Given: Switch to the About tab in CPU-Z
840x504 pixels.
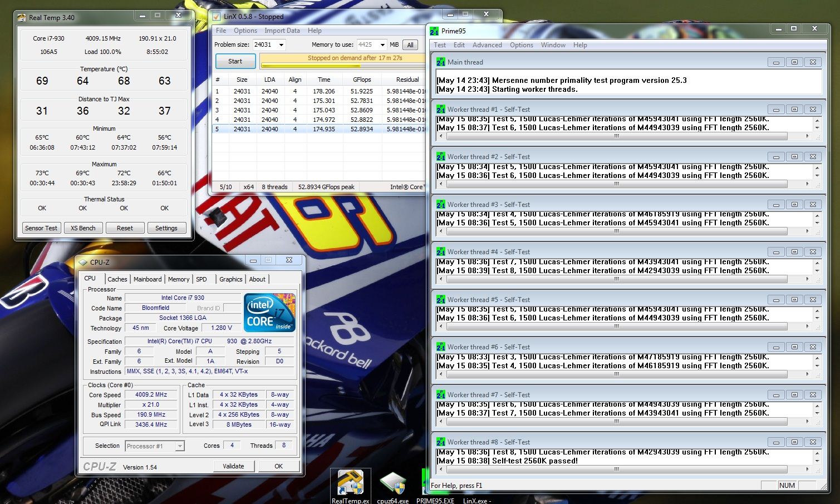Looking at the screenshot, I should click(257, 279).
